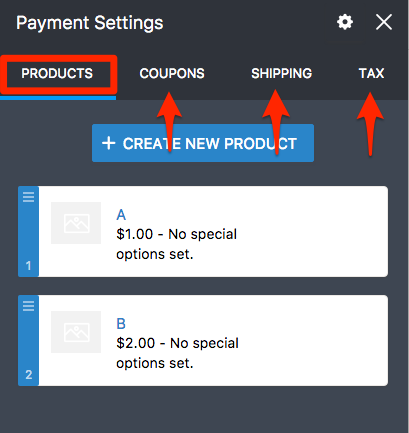Click the image placeholder for product B
Image resolution: width=409 pixels, height=433 pixels.
click(x=76, y=332)
